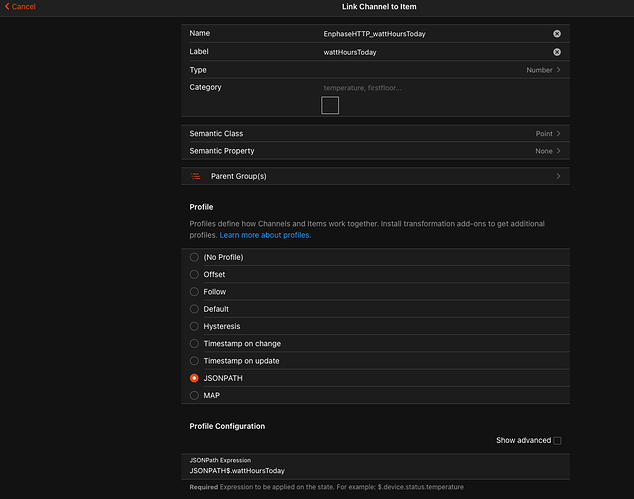Click the category icon preview box
Image resolution: width=634 pixels, height=499 pixels.
330,105
